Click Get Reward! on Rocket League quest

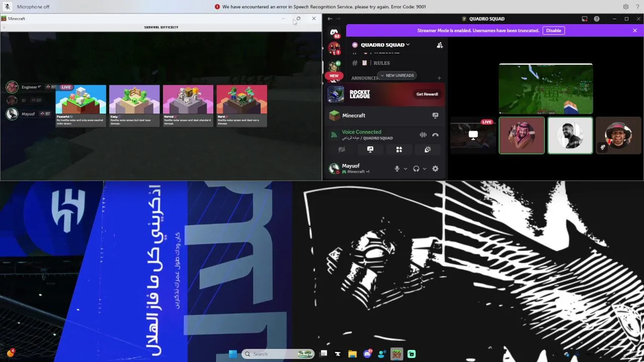(x=427, y=94)
